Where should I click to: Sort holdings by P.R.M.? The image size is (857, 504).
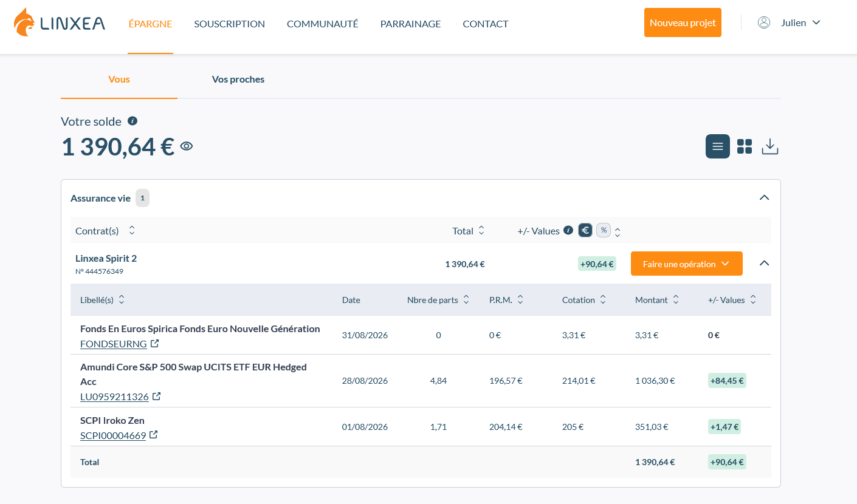[x=520, y=299]
